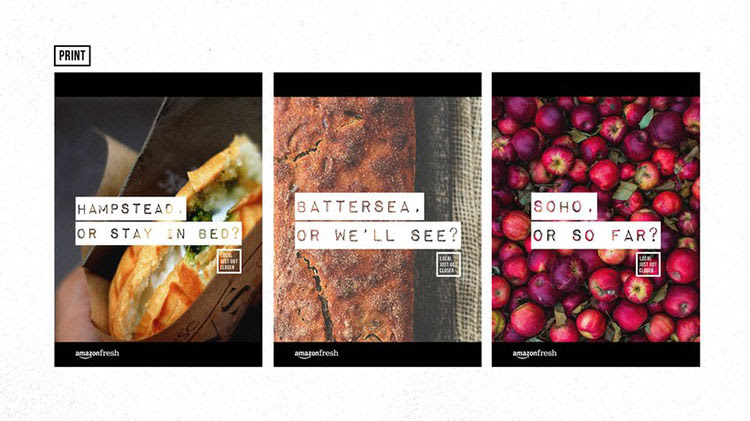This screenshot has width=750, height=421.
Task: Click the OR SO FAR? text
Action: pos(596,235)
